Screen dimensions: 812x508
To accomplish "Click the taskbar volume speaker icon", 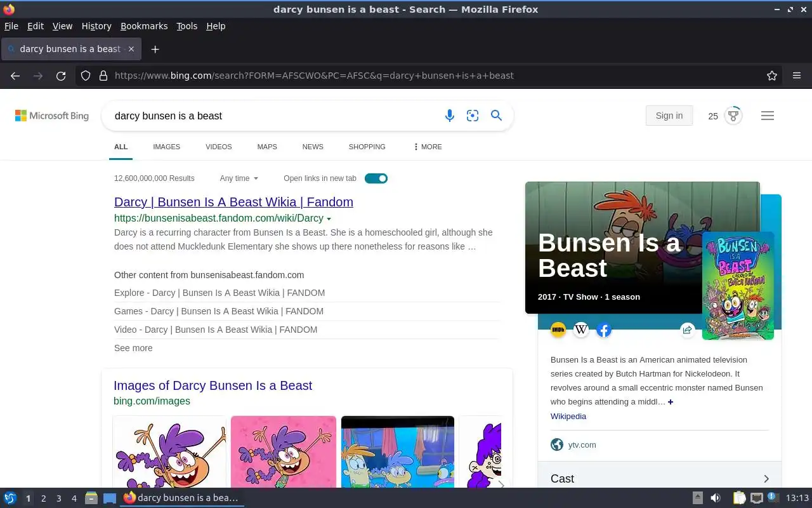I will (x=716, y=498).
